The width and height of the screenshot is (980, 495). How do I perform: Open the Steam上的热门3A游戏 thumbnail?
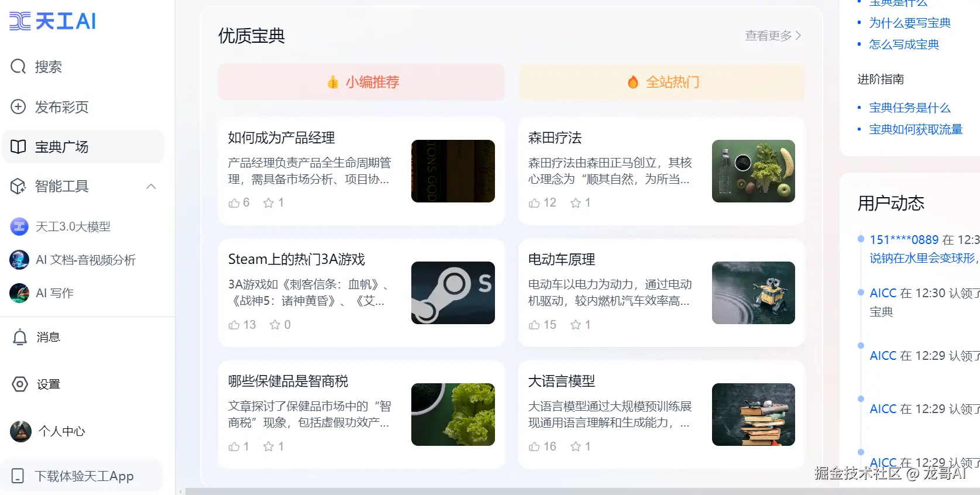453,293
